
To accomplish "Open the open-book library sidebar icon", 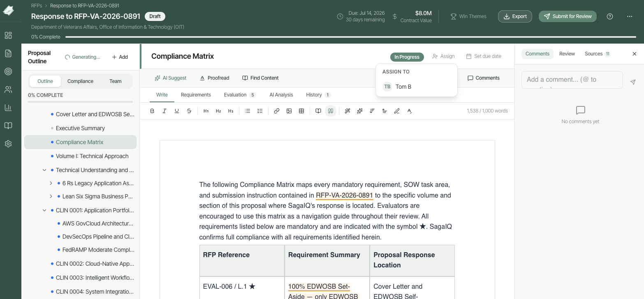I will click(x=8, y=126).
